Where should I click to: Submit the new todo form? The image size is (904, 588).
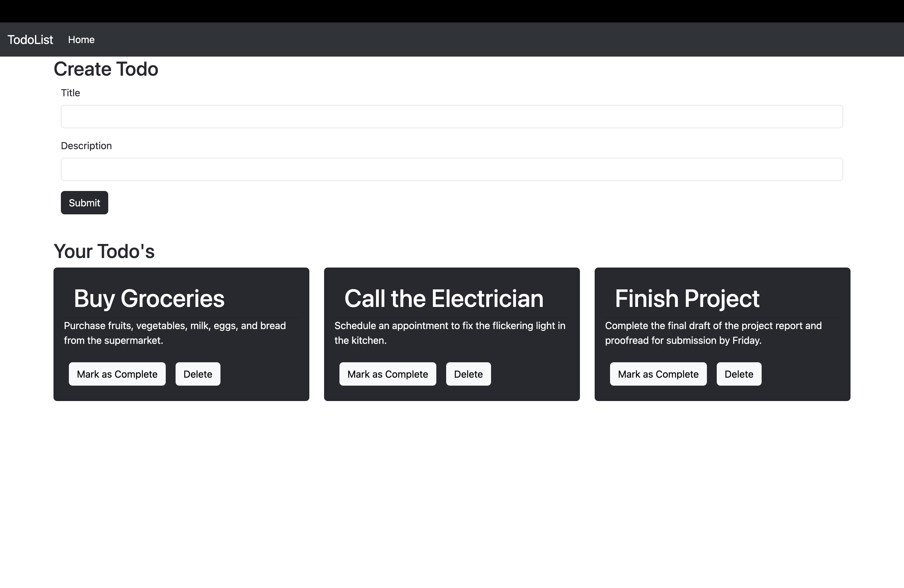click(84, 203)
